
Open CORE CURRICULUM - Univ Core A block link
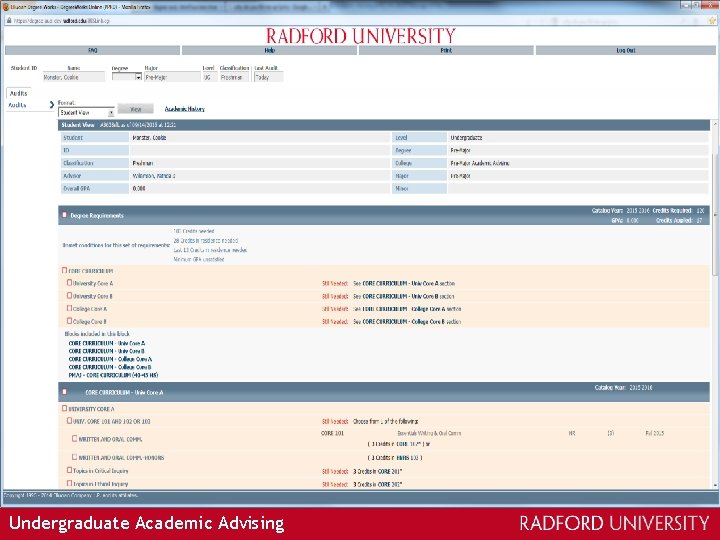tap(107, 343)
